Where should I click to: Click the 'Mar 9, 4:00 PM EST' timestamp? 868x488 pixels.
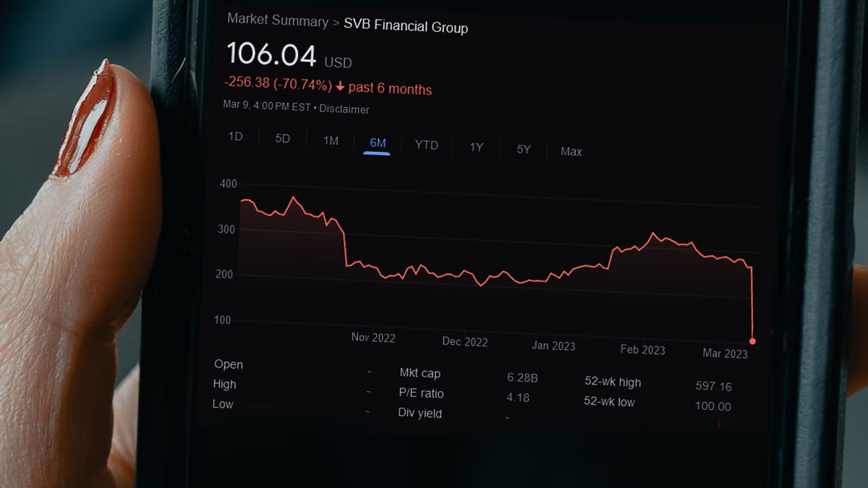coord(267,106)
